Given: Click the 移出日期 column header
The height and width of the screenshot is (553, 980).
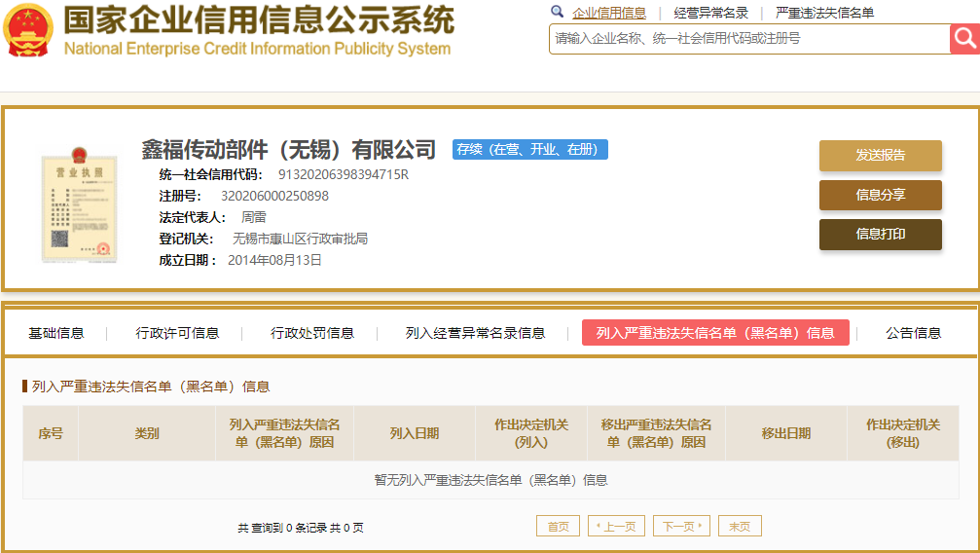Looking at the screenshot, I should [x=786, y=433].
